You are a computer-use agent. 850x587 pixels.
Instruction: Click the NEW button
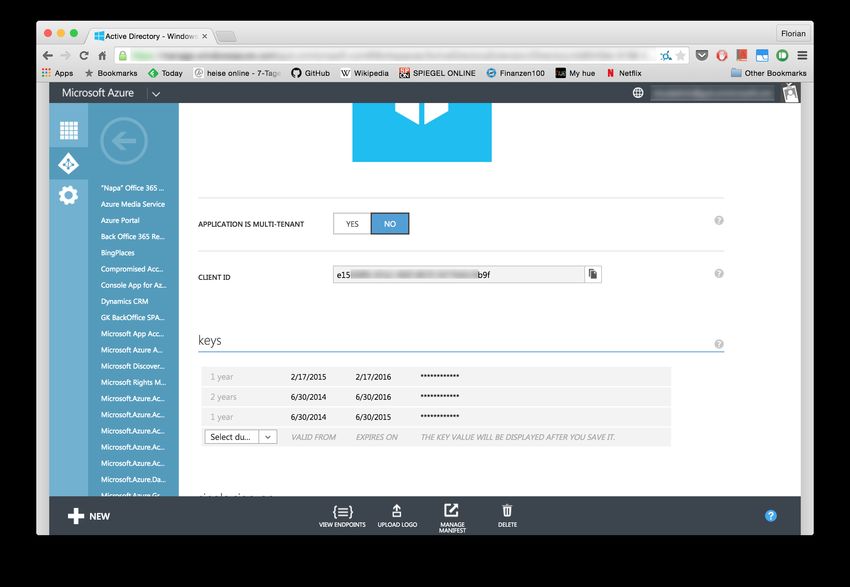[89, 516]
